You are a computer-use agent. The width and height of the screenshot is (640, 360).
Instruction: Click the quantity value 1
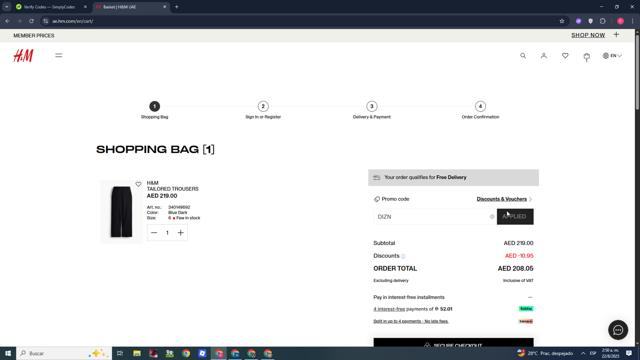(x=167, y=233)
